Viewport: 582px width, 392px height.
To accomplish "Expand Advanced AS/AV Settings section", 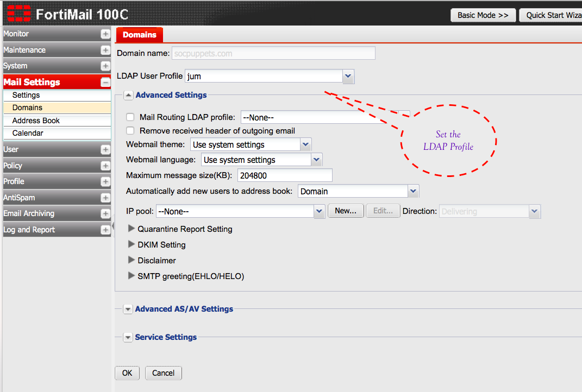I will 128,309.
